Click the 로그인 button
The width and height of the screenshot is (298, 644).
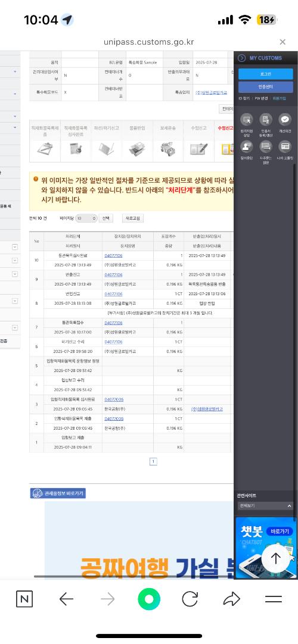click(266, 74)
